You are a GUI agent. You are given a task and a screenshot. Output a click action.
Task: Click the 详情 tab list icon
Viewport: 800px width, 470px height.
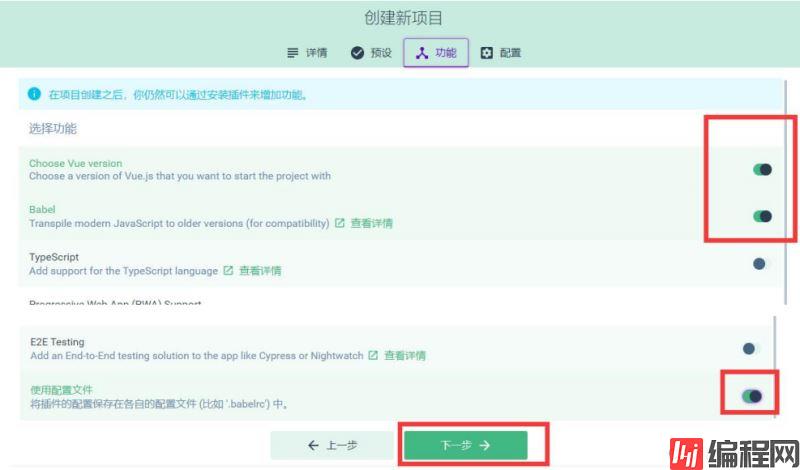(x=293, y=53)
